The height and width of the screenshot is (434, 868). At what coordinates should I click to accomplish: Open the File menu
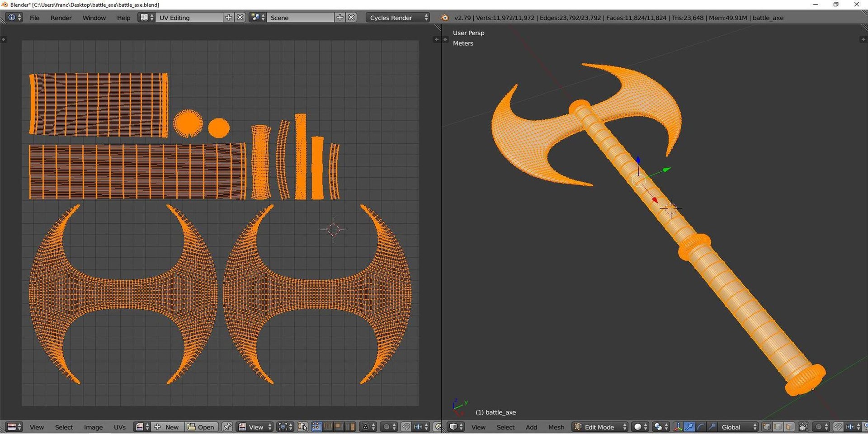34,18
